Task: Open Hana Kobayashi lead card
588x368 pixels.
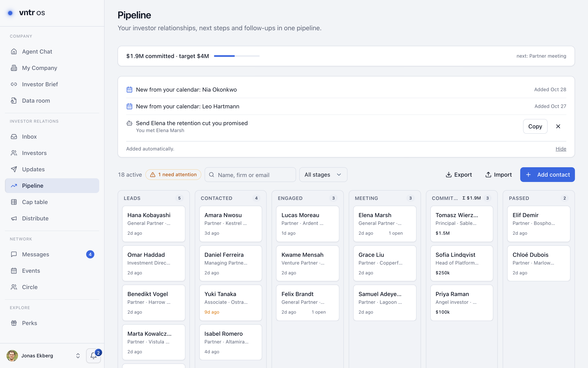Action: pos(154,224)
